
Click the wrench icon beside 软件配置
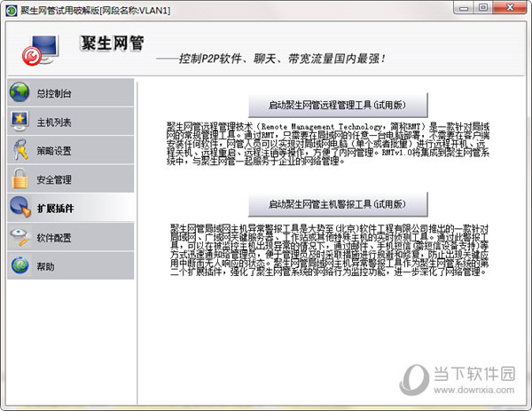20,237
